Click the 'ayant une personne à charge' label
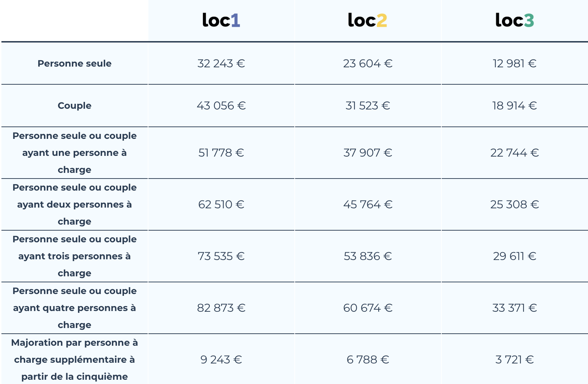The image size is (588, 384). pyautogui.click(x=74, y=153)
